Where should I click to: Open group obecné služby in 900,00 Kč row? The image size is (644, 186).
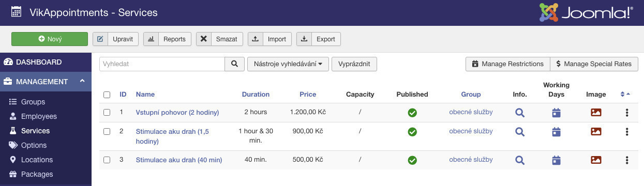pos(471,131)
